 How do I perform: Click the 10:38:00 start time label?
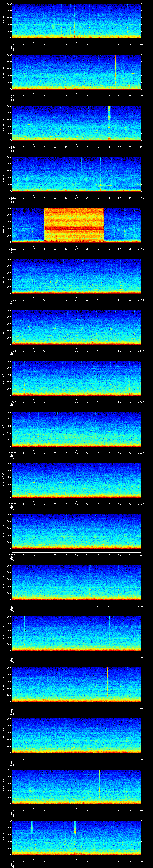point(12,504)
